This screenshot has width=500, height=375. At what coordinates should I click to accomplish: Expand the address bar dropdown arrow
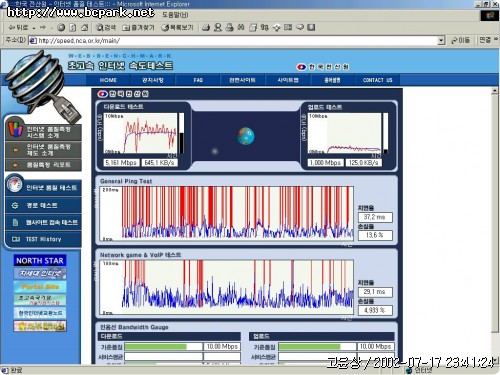click(441, 41)
